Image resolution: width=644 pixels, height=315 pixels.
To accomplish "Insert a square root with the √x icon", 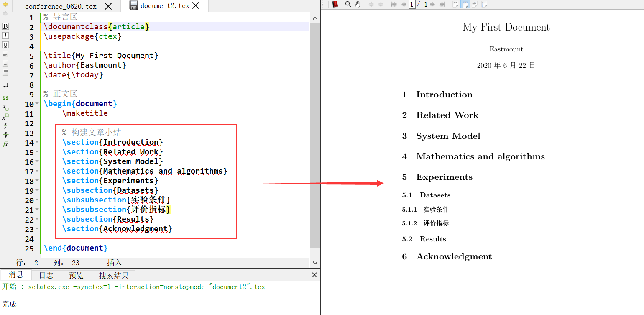I will 5,144.
